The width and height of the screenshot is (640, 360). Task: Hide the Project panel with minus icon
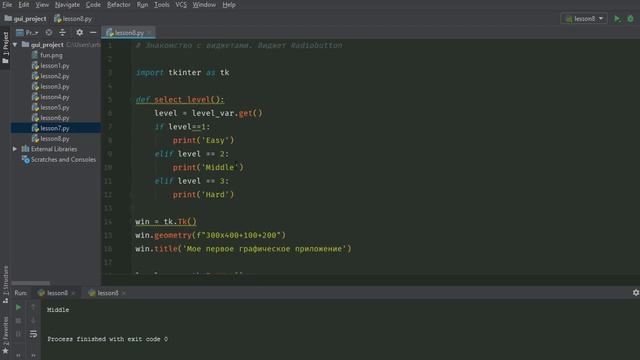tap(93, 32)
